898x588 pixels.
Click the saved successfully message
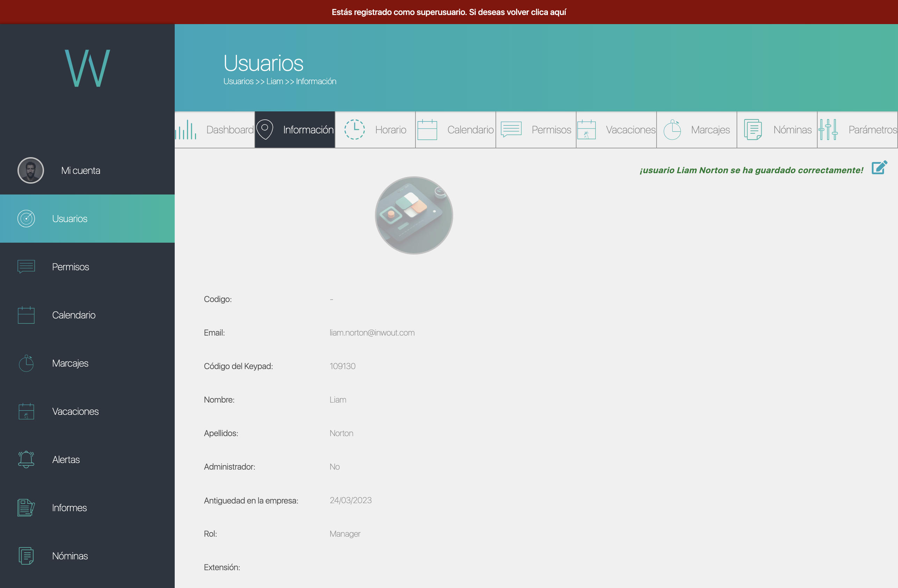(x=751, y=170)
